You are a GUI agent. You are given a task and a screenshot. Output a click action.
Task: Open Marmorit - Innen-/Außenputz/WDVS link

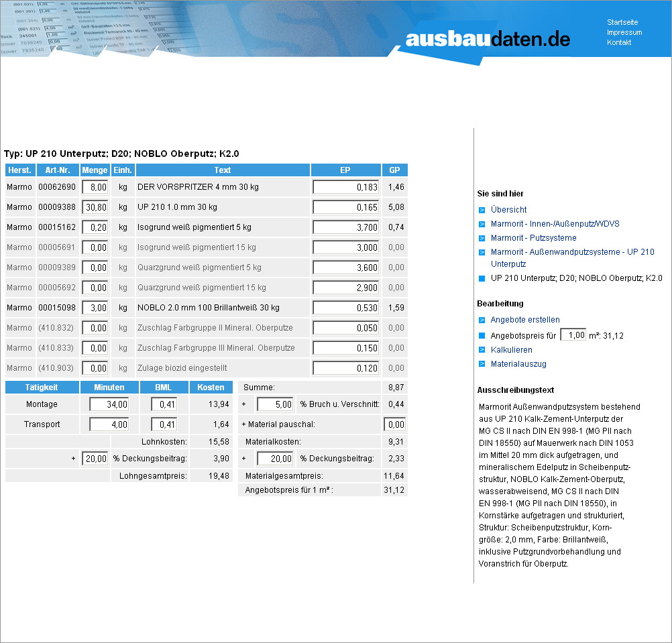pyautogui.click(x=555, y=224)
